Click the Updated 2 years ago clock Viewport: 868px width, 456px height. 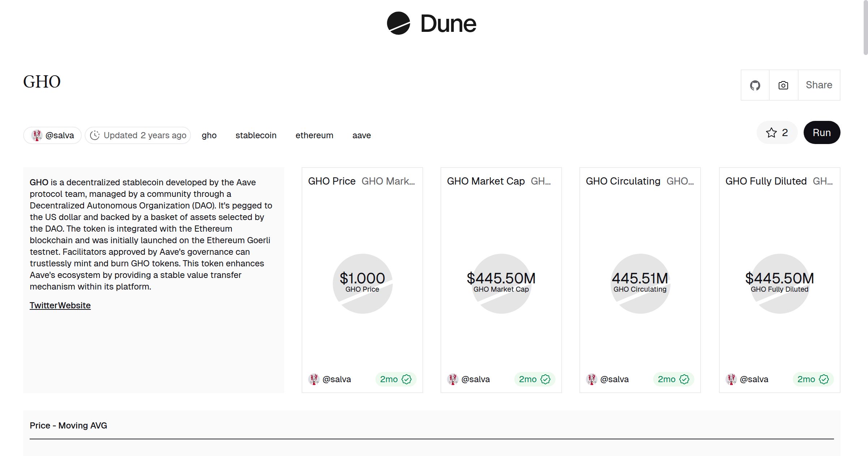(138, 135)
